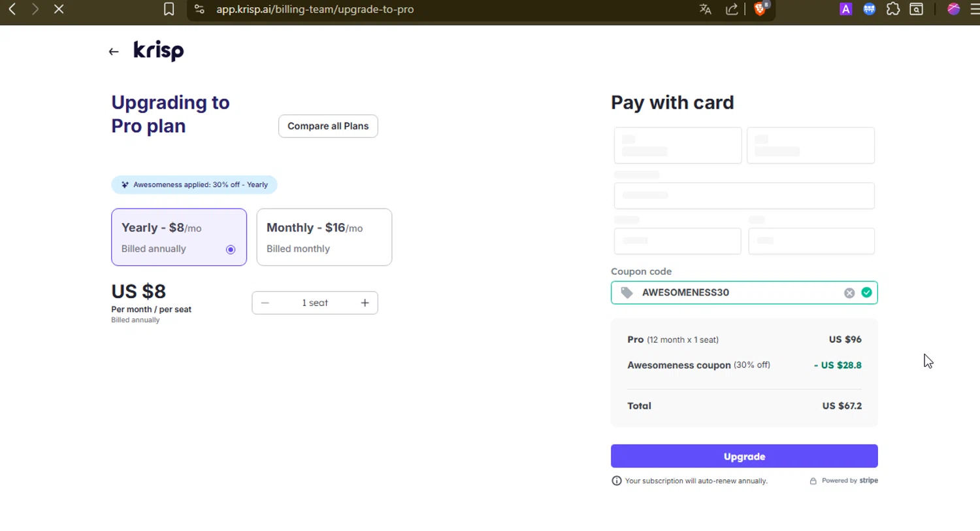The width and height of the screenshot is (980, 531).
Task: Share this page via share icon
Action: pos(732,9)
